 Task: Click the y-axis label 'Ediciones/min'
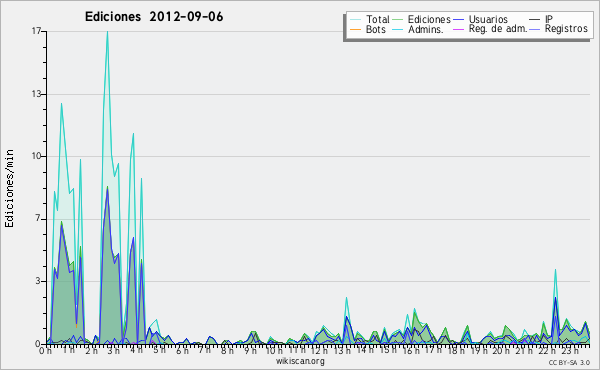click(9, 188)
